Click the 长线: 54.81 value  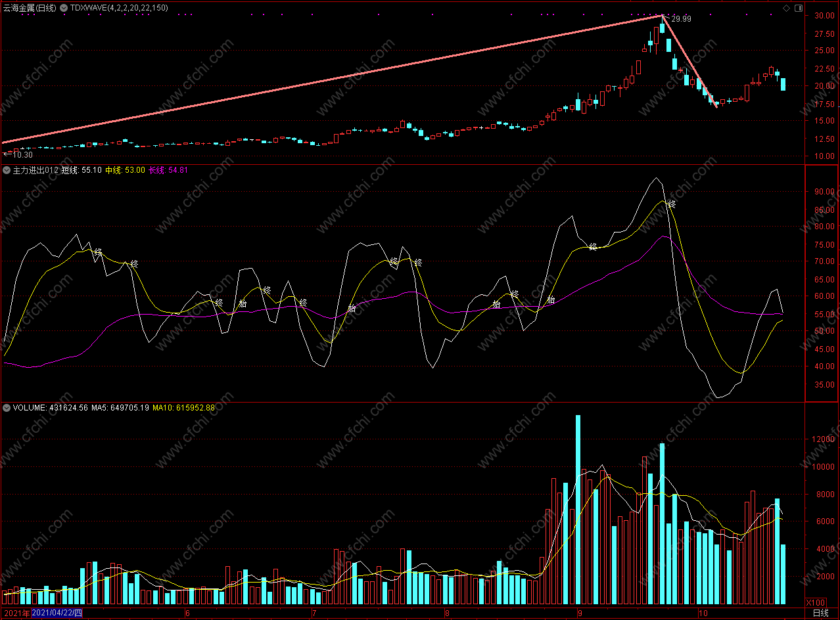coord(168,170)
